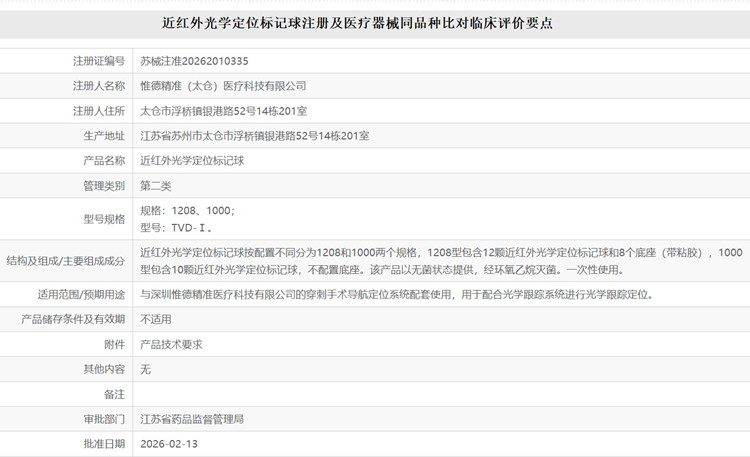Viewport: 750px width, 457px height.
Task: Click the 审批部门 label
Action: (104, 419)
